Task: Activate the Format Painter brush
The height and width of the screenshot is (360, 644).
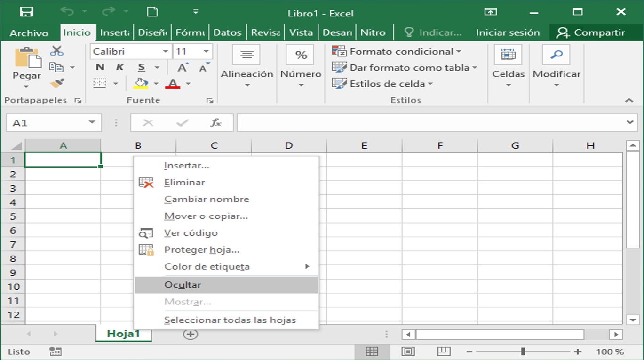Action: (56, 83)
